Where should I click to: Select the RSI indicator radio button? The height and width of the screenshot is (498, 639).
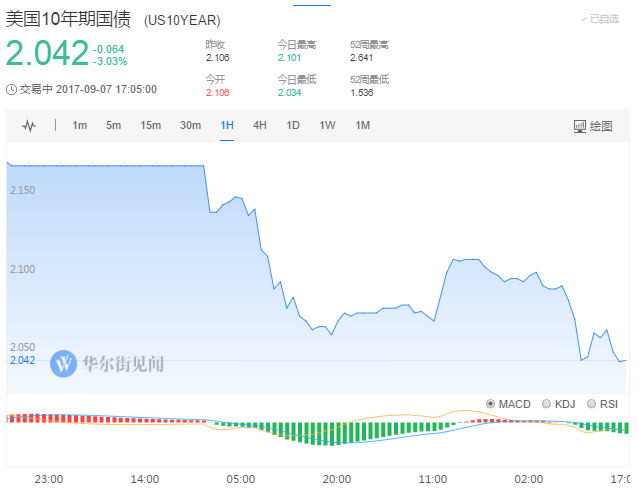(x=592, y=403)
